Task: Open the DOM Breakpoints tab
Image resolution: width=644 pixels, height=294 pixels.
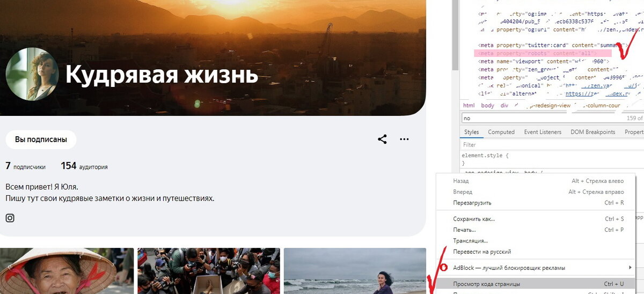Action: tap(592, 132)
